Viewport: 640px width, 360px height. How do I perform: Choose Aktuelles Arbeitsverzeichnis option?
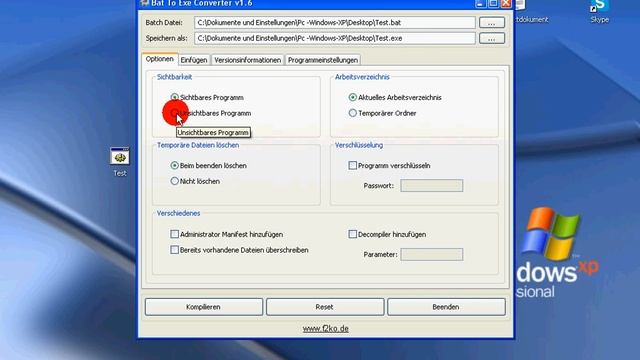point(353,97)
